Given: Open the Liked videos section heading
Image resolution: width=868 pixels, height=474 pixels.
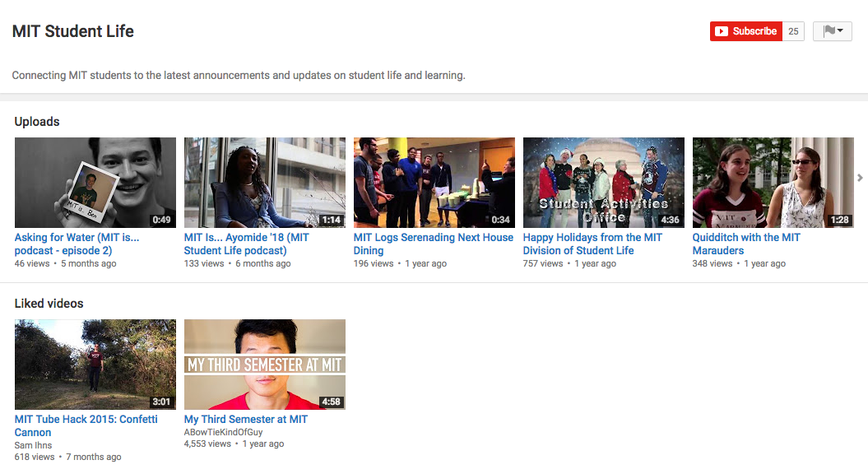Looking at the screenshot, I should (x=49, y=304).
